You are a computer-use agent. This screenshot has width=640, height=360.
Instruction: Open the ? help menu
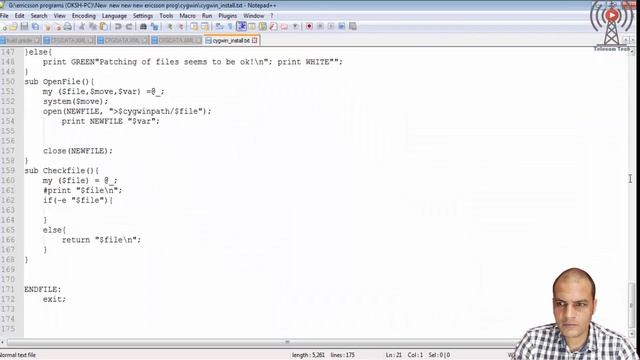pyautogui.click(x=272, y=16)
